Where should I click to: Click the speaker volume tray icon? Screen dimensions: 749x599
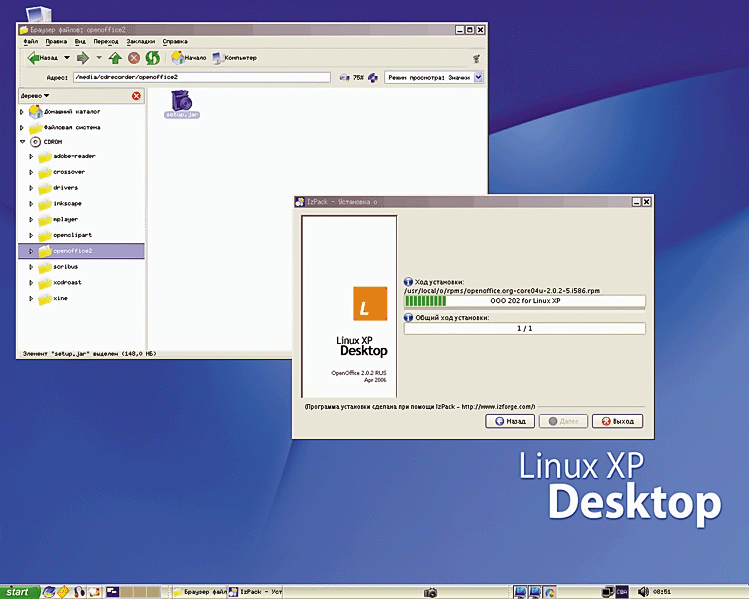[x=643, y=592]
